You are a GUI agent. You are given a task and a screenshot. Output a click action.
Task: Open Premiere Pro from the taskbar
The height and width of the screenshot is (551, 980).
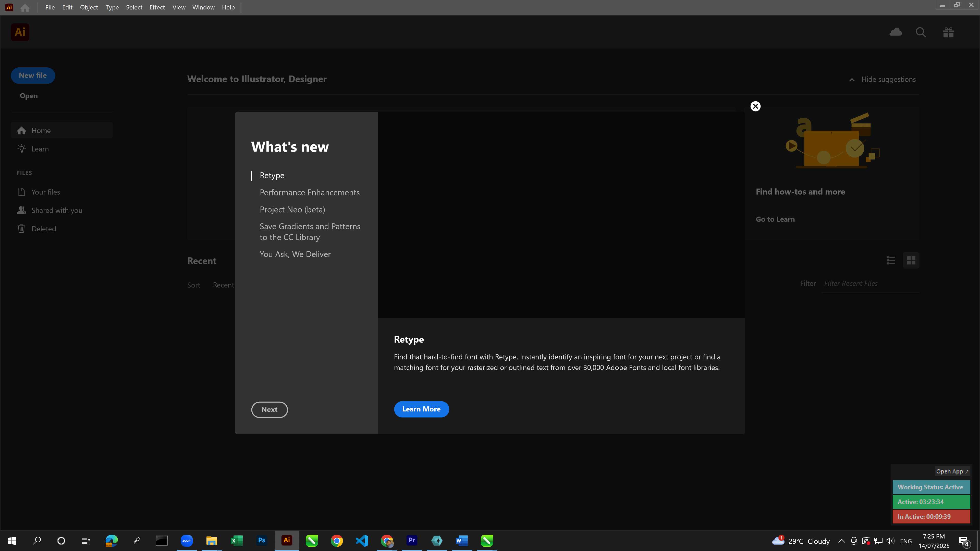412,541
